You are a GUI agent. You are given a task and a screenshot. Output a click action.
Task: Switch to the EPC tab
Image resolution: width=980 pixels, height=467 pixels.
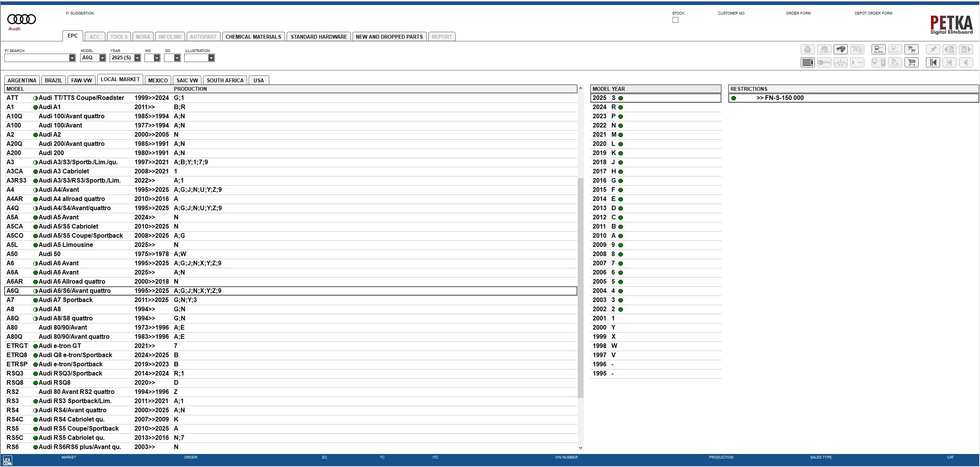pos(72,36)
